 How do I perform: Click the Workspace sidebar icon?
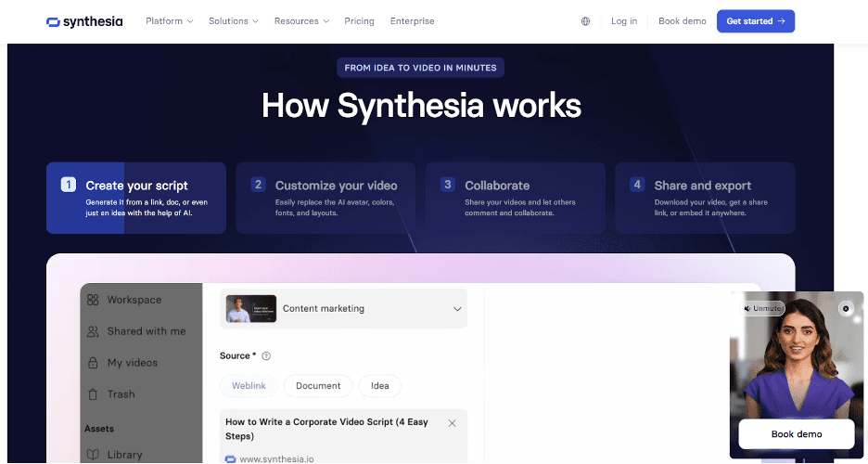[x=93, y=300]
